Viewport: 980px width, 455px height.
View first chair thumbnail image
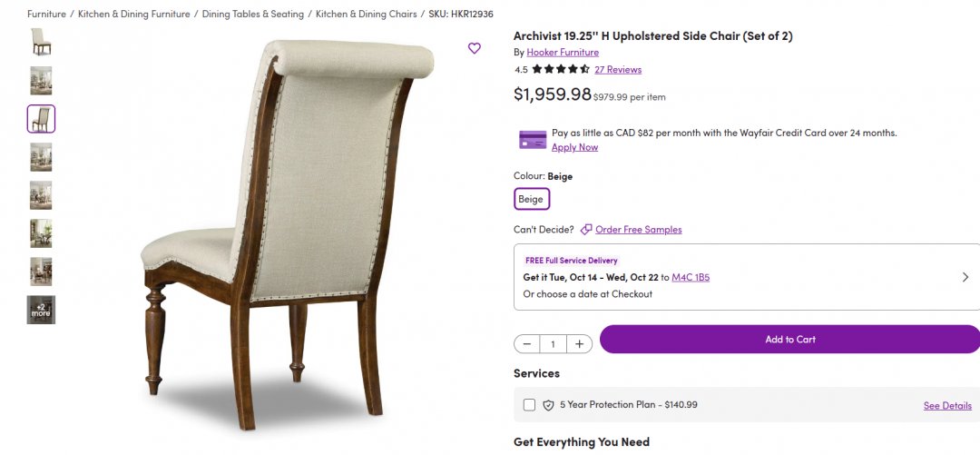(41, 42)
